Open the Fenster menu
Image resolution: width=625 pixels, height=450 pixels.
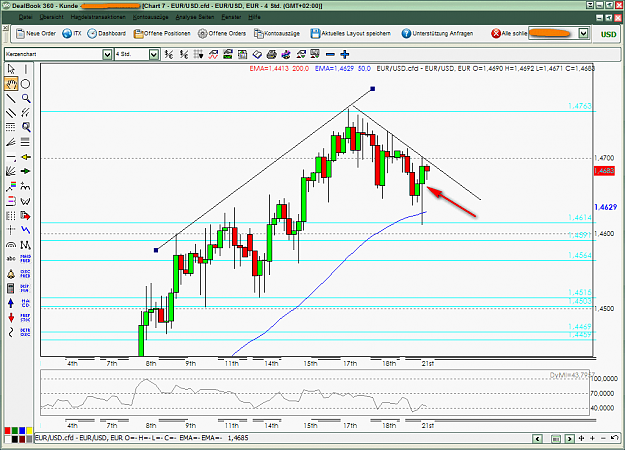tap(231, 17)
